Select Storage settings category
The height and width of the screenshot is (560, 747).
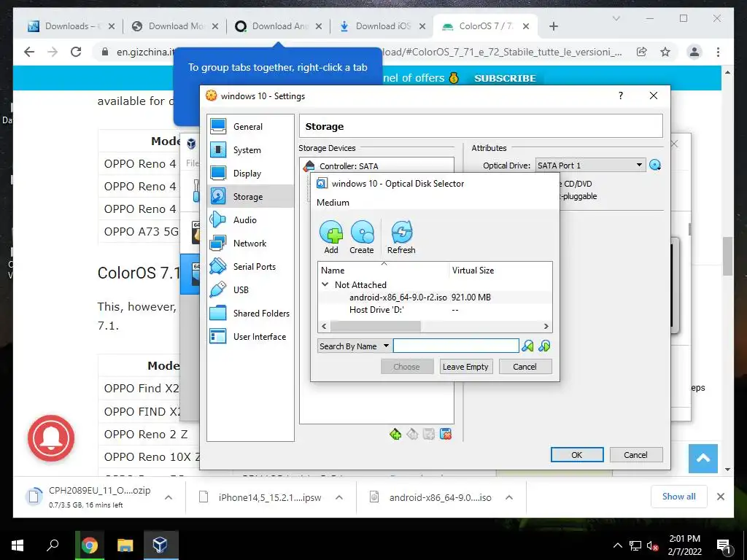click(250, 197)
